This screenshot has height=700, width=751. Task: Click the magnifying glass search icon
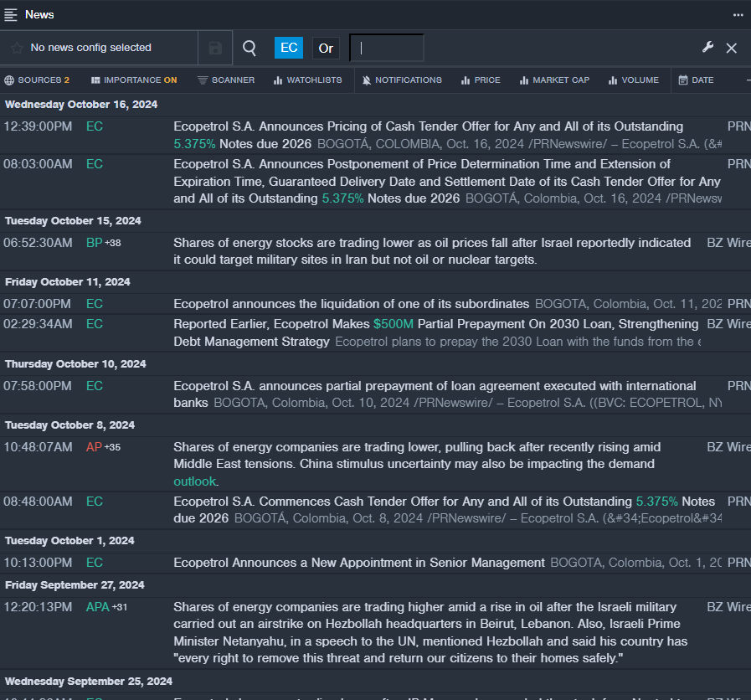point(249,48)
